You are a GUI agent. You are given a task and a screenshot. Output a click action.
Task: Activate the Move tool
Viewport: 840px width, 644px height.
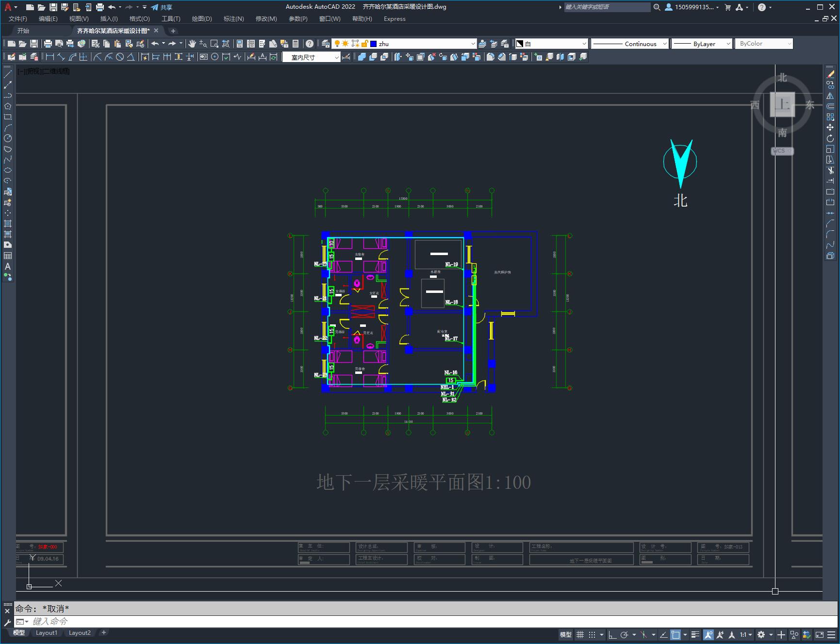coord(830,128)
